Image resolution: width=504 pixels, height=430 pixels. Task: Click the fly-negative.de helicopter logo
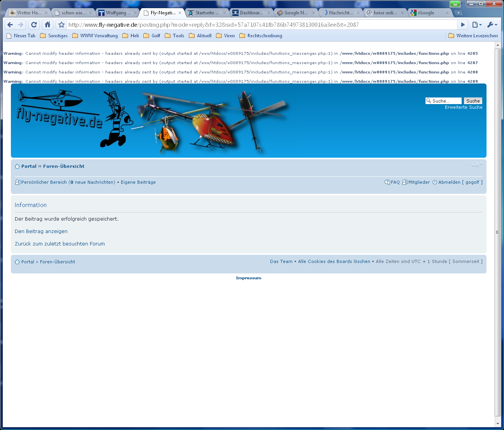59,112
